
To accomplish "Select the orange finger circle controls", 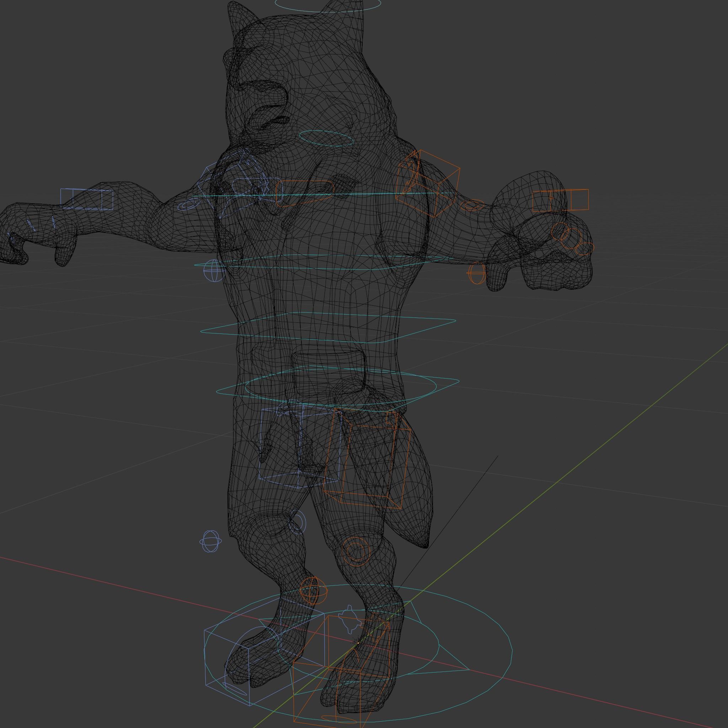I will [x=572, y=238].
